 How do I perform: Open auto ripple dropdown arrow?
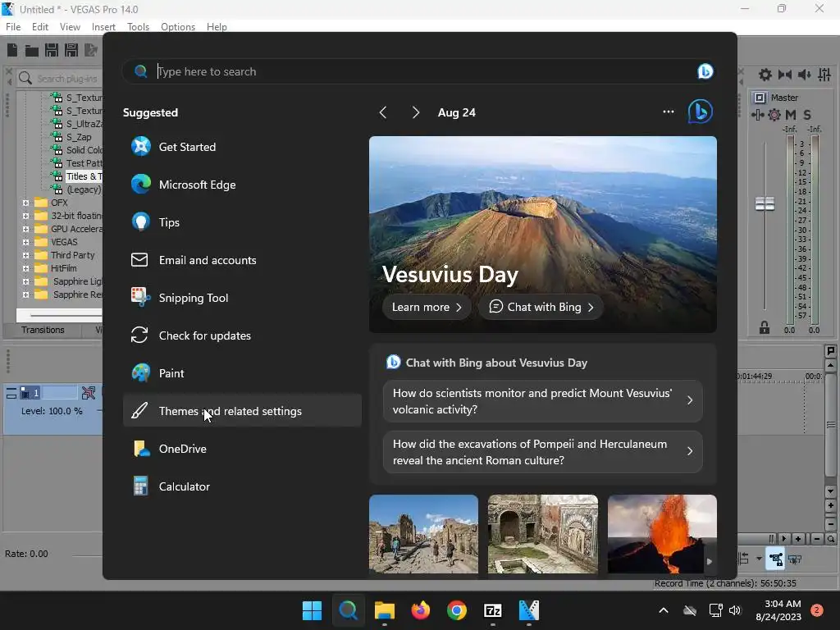pos(759,559)
